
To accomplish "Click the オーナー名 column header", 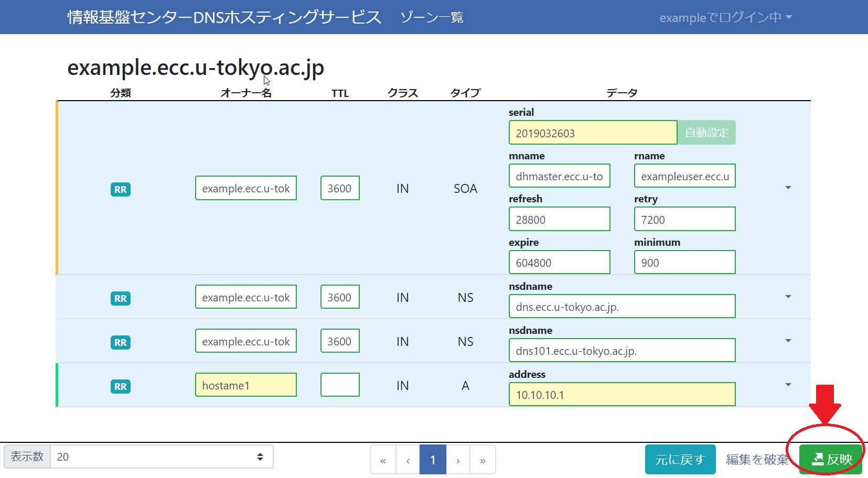I will click(x=246, y=93).
